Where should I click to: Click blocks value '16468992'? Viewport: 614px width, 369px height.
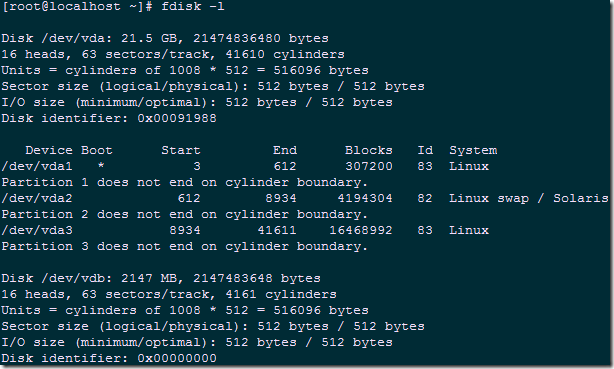tap(361, 230)
